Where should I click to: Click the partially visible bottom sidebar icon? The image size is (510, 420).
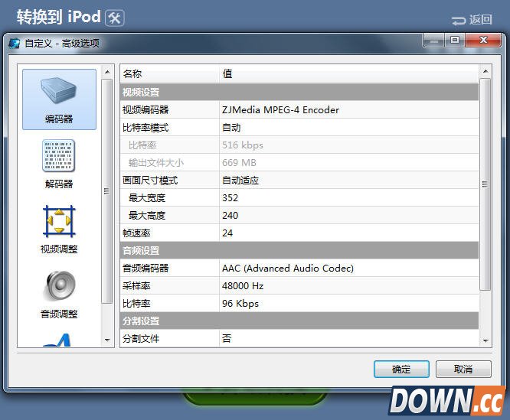tap(59, 340)
